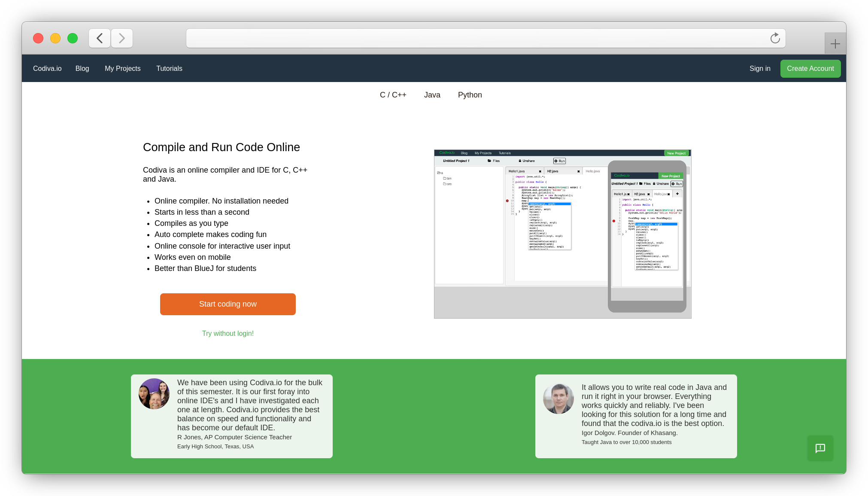
Task: Click R Jones group avatar photo
Action: [154, 394]
